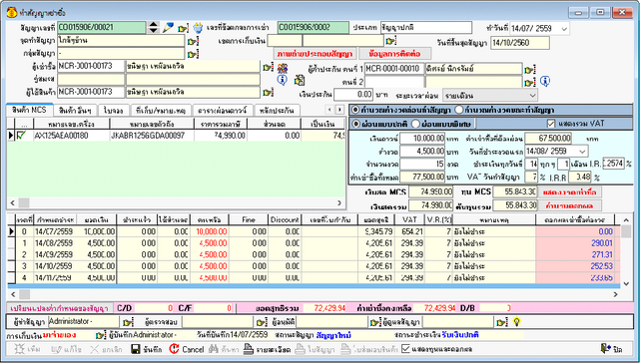The height and width of the screenshot is (364, 641).
Task: Toggle checkbox in row AX125AEA00180
Action: click(21, 136)
